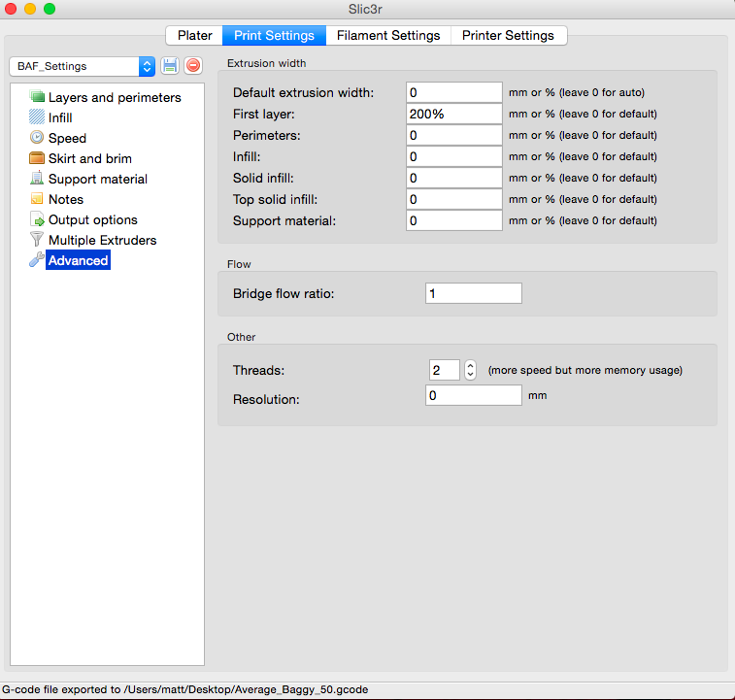Click the Speed clock icon
Screen dimensions: 735x700
[x=37, y=138]
